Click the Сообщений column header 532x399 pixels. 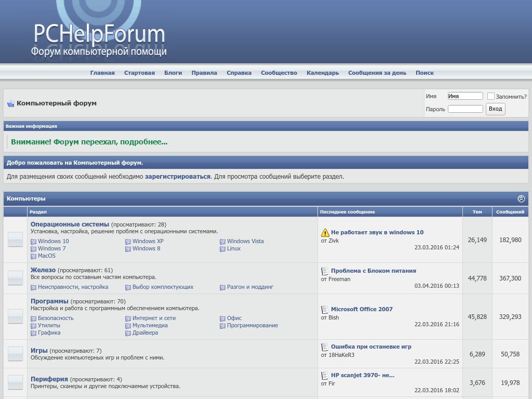point(510,212)
